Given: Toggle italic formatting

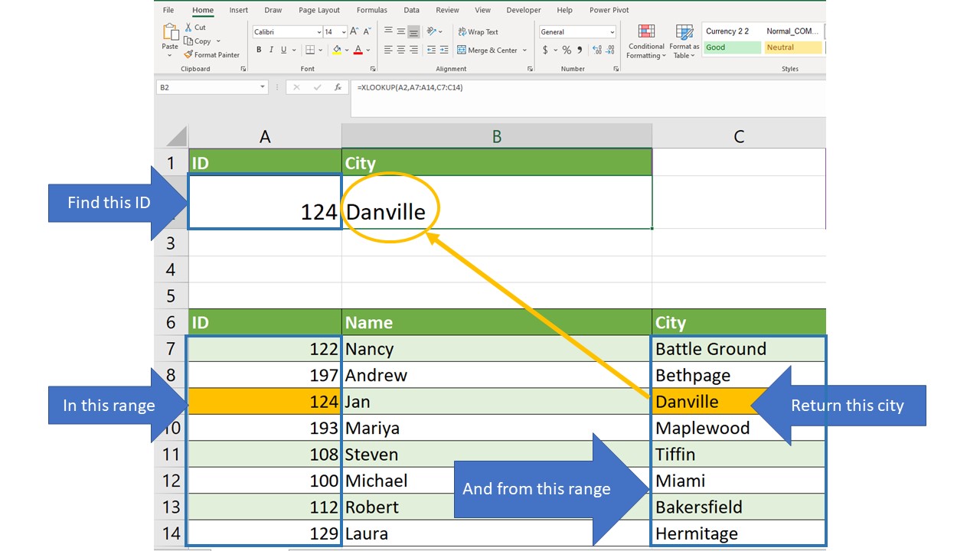Looking at the screenshot, I should click(x=271, y=50).
